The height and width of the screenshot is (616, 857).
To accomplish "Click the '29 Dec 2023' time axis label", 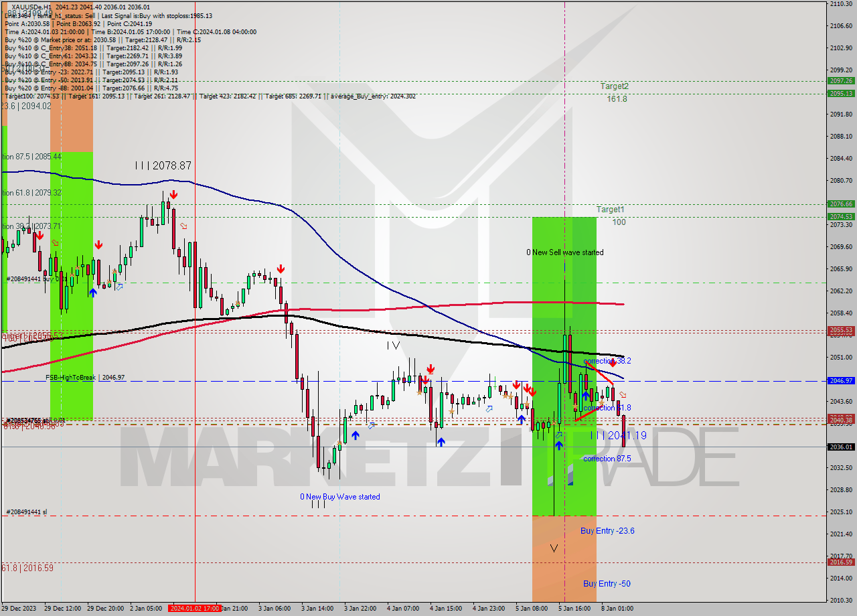I will click(19, 609).
